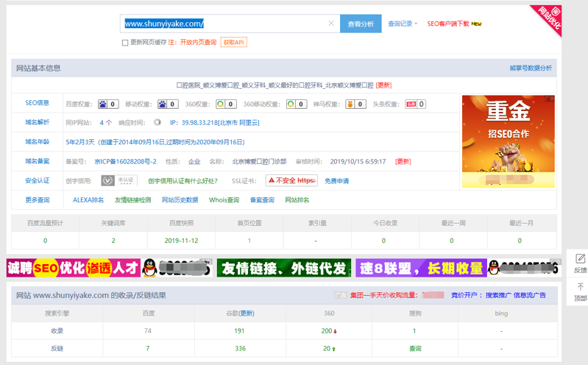Open 熊掌号数据分析 link

[x=531, y=68]
